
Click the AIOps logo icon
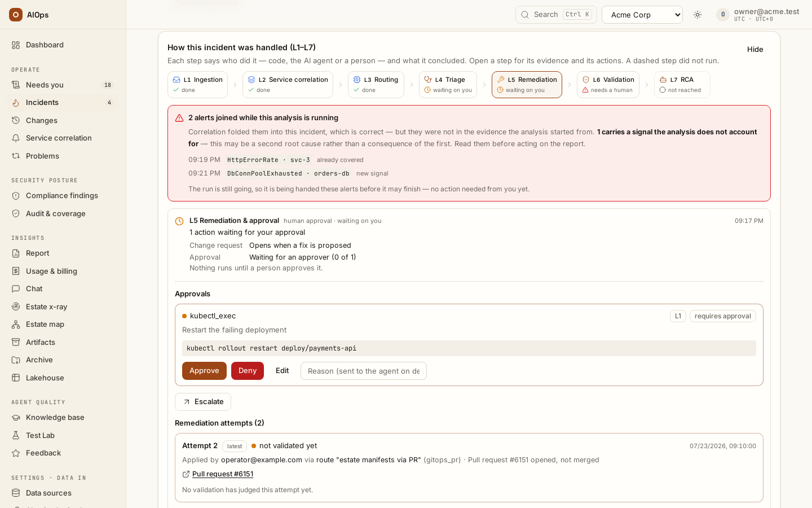click(16, 15)
